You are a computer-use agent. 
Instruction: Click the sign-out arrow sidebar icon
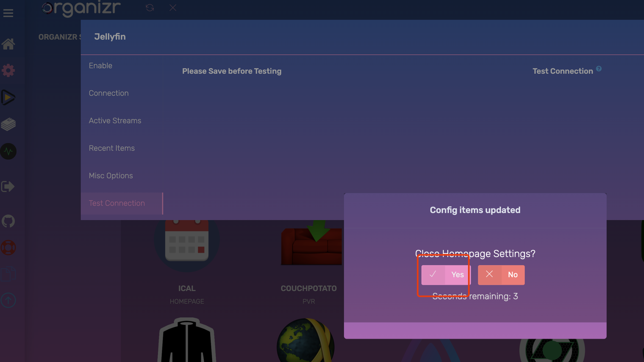[8, 187]
